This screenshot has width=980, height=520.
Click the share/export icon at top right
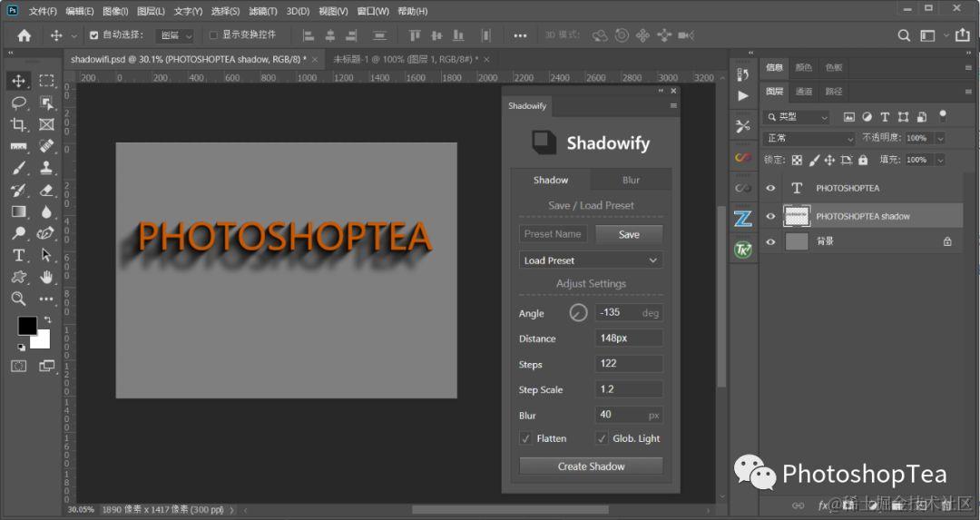pos(963,35)
